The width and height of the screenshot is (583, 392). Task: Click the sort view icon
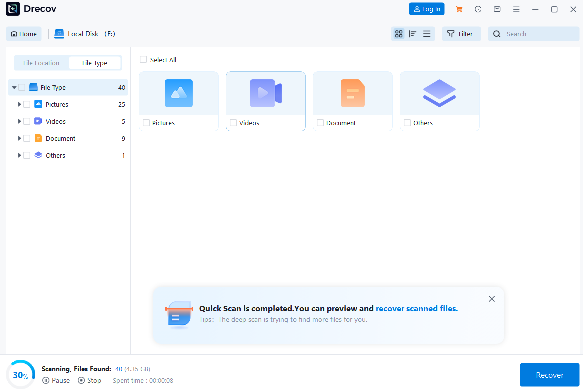pyautogui.click(x=413, y=33)
